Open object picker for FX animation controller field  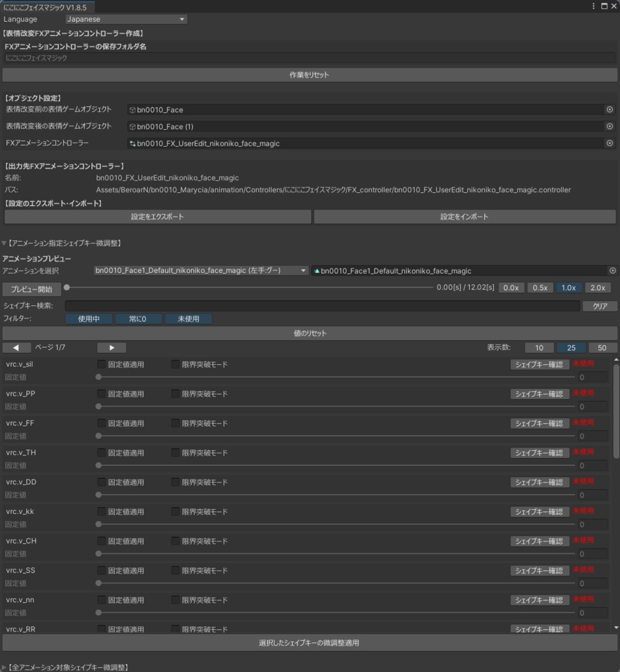click(x=610, y=143)
